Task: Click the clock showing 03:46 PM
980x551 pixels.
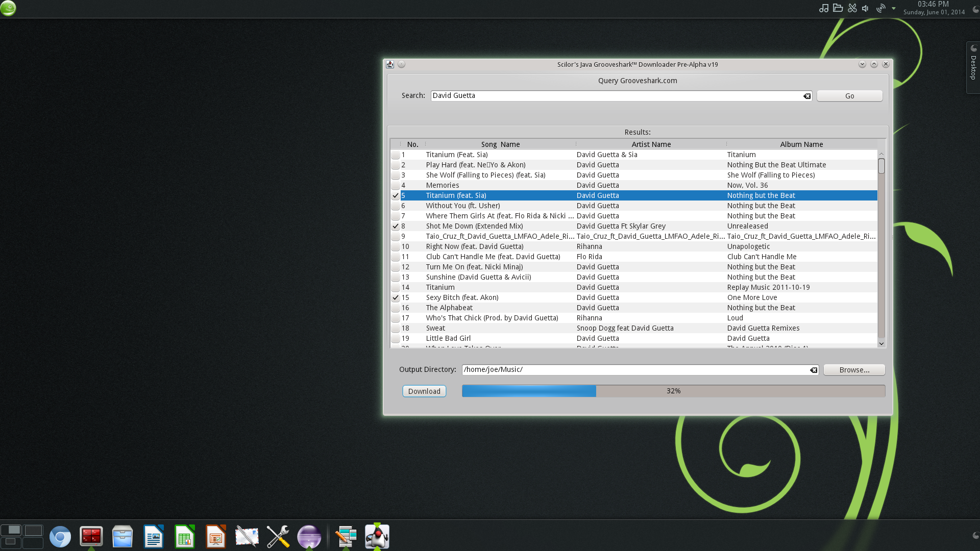Action: click(934, 5)
